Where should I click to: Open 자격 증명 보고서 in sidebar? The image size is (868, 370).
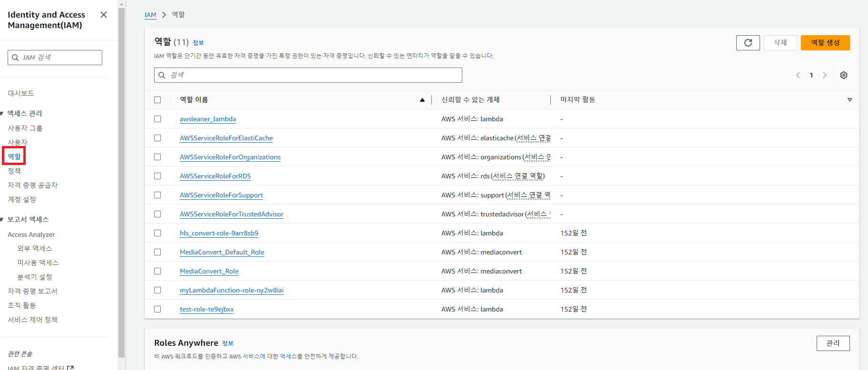click(x=32, y=291)
